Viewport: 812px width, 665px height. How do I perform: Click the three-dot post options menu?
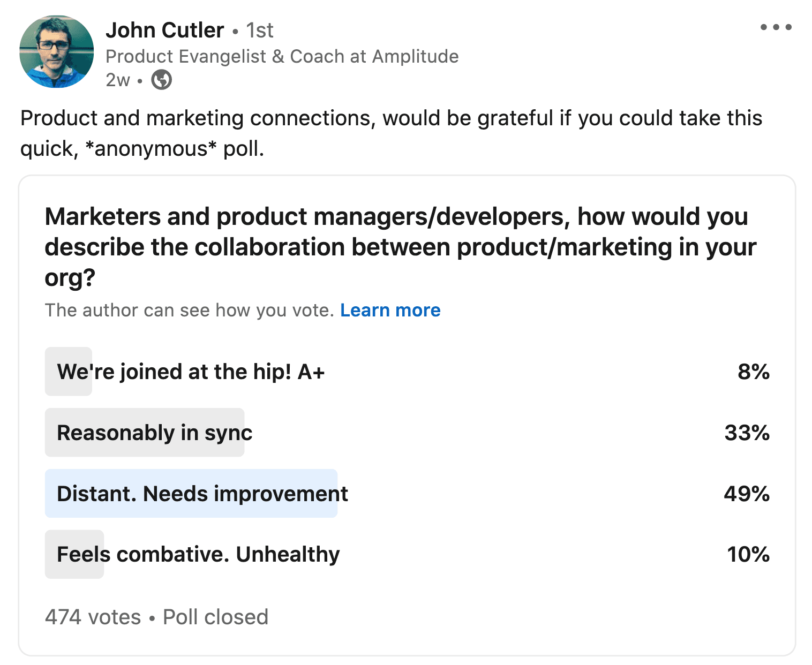click(x=776, y=26)
